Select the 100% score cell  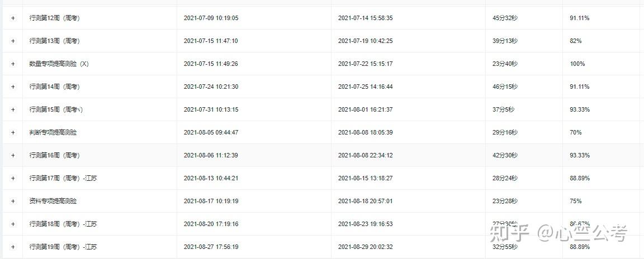577,64
